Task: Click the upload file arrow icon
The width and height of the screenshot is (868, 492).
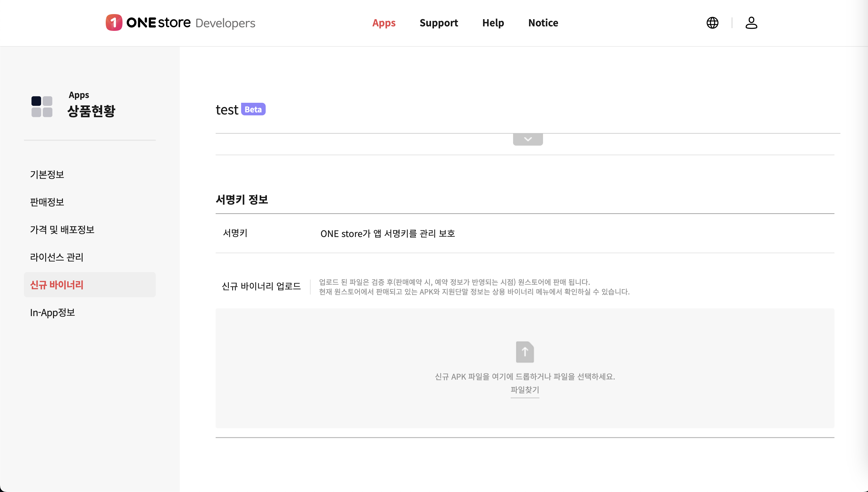Action: pos(524,352)
